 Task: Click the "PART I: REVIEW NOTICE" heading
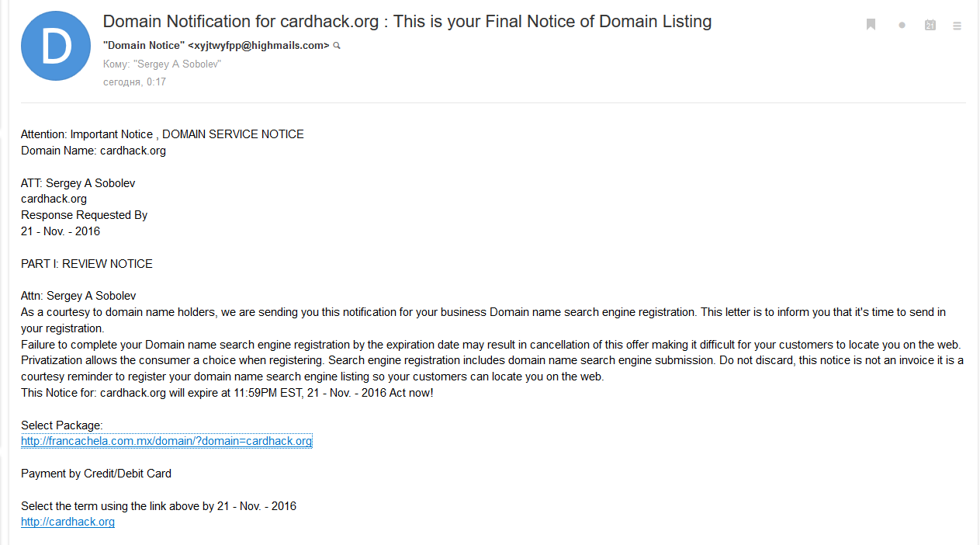pyautogui.click(x=87, y=264)
